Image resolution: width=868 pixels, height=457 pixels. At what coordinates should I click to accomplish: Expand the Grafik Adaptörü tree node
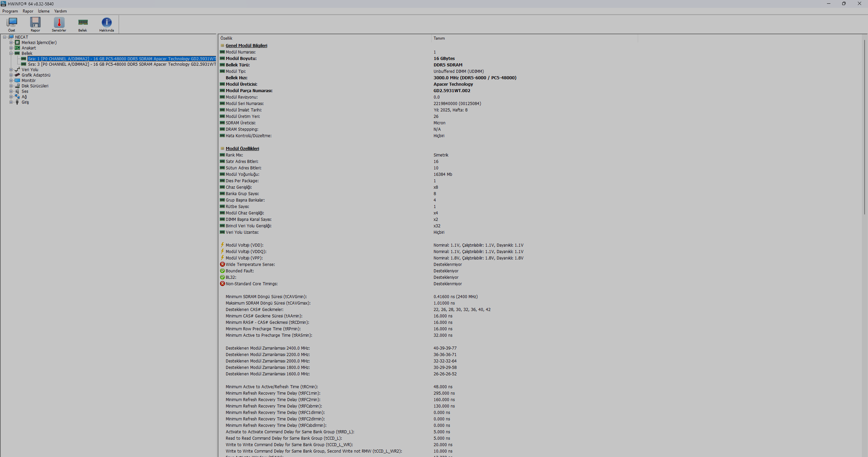[x=11, y=75]
